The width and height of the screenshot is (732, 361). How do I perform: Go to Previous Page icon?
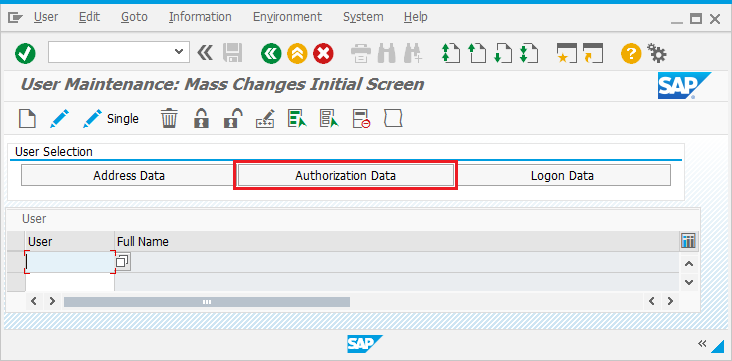click(x=477, y=53)
